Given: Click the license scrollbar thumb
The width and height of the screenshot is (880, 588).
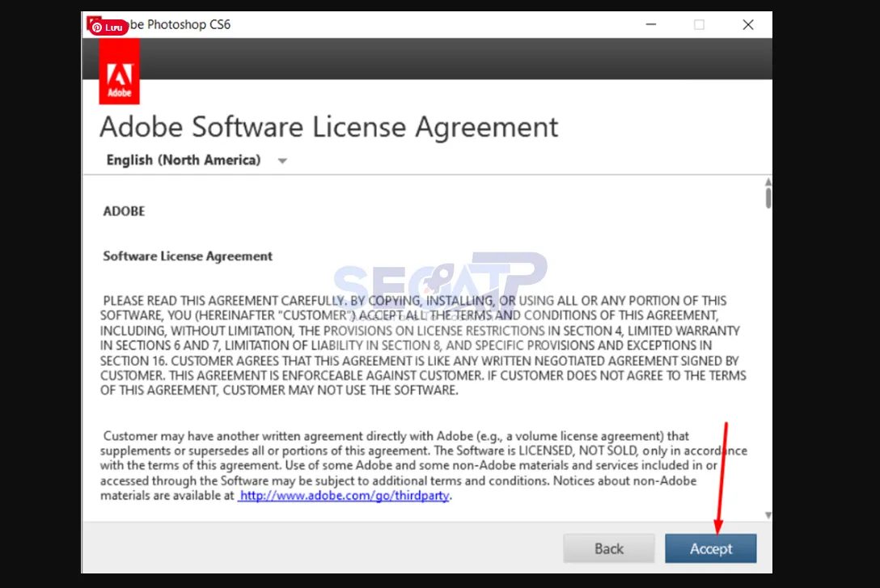Looking at the screenshot, I should 768,198.
